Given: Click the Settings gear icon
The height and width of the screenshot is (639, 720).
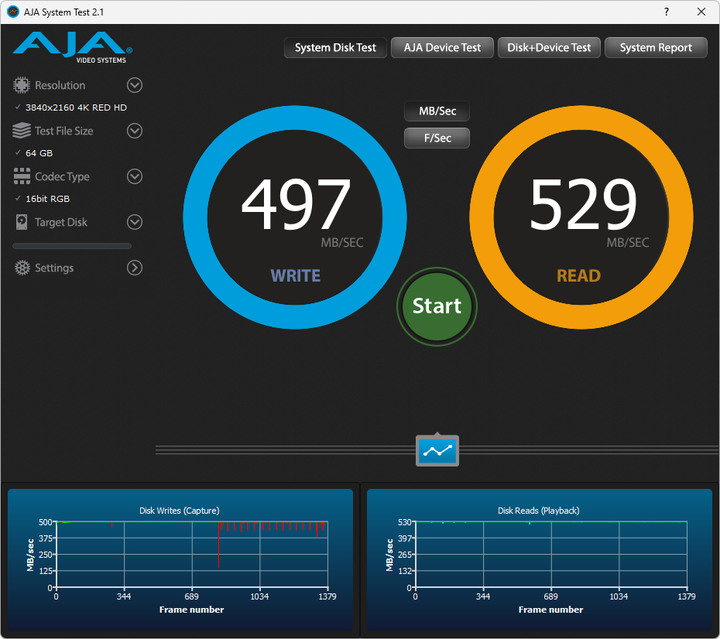Looking at the screenshot, I should [x=22, y=268].
